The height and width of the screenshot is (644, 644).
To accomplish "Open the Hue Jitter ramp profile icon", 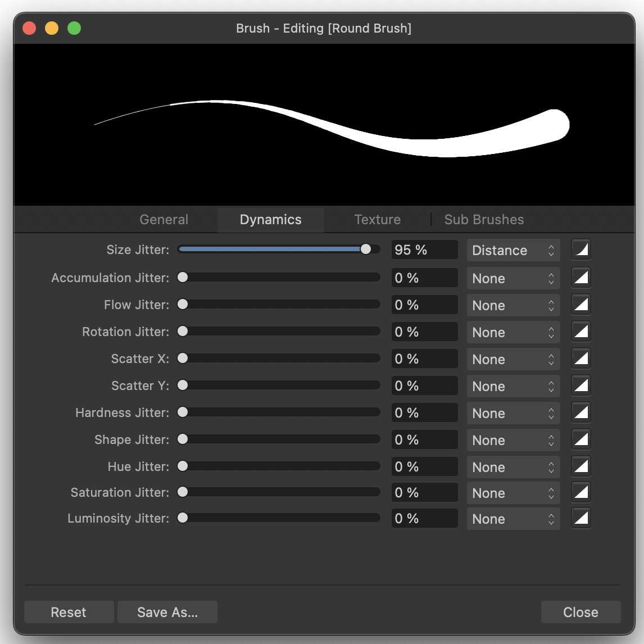I will (x=580, y=466).
